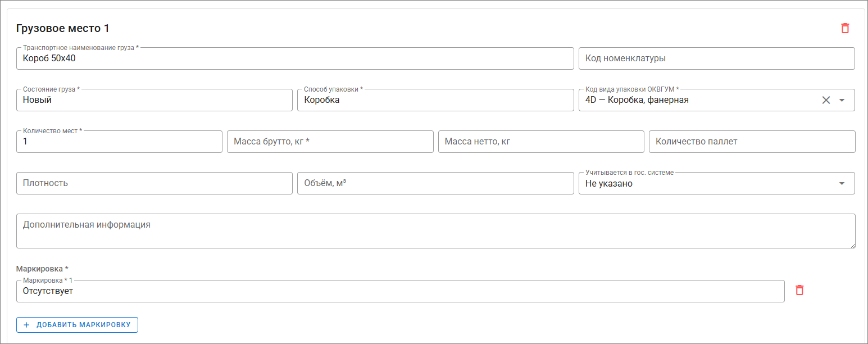Select the Состояние груза field with 'Новый'
Viewport: 868px width, 344px height.
(154, 100)
